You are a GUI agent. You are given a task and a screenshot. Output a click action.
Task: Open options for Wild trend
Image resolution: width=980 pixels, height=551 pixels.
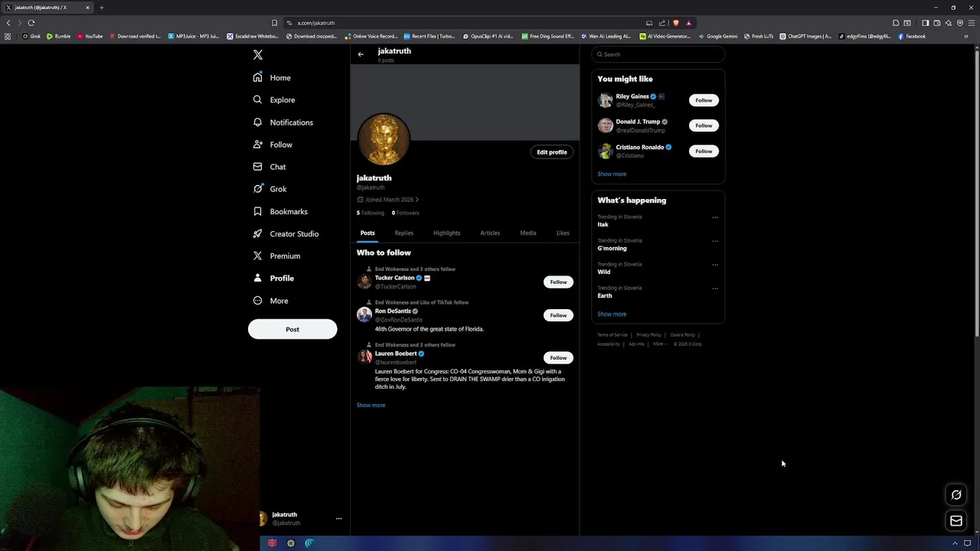tap(715, 265)
